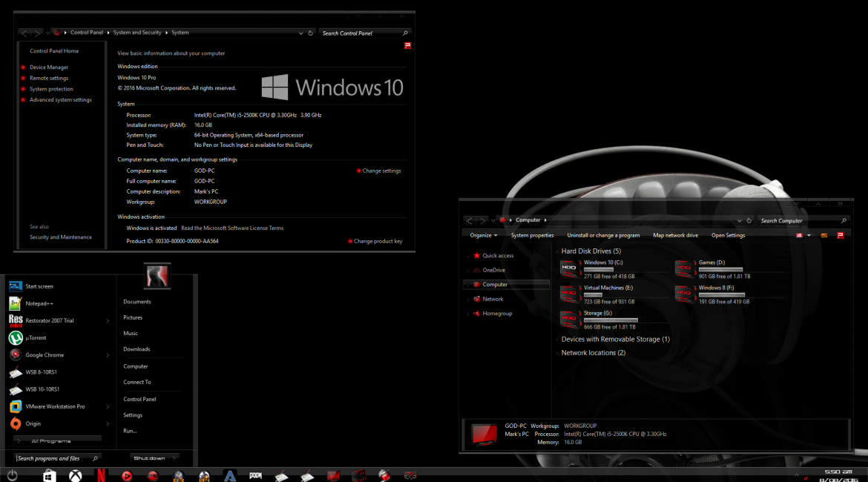This screenshot has height=482, width=868.
Task: Collapse the Hard Disk Drives group
Action: (557, 251)
